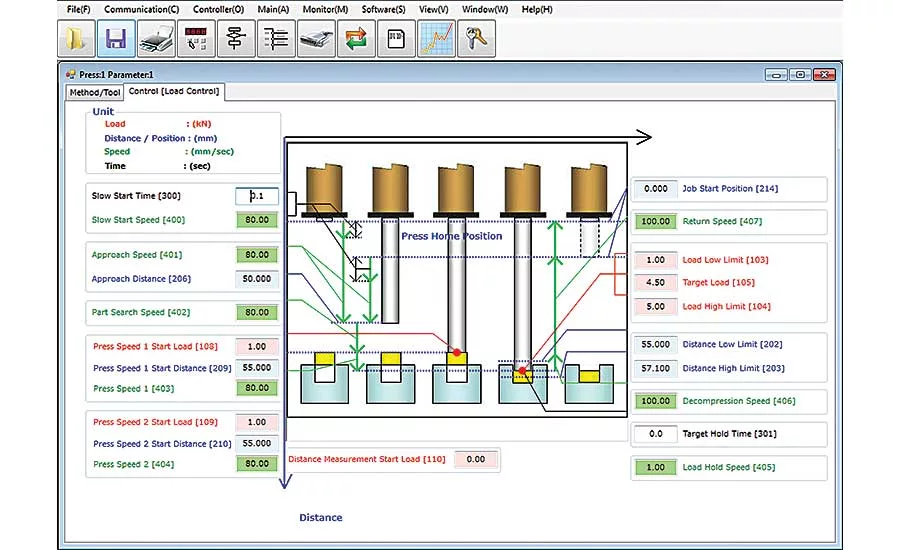Click the Return Speed [407] green field

pos(655,222)
